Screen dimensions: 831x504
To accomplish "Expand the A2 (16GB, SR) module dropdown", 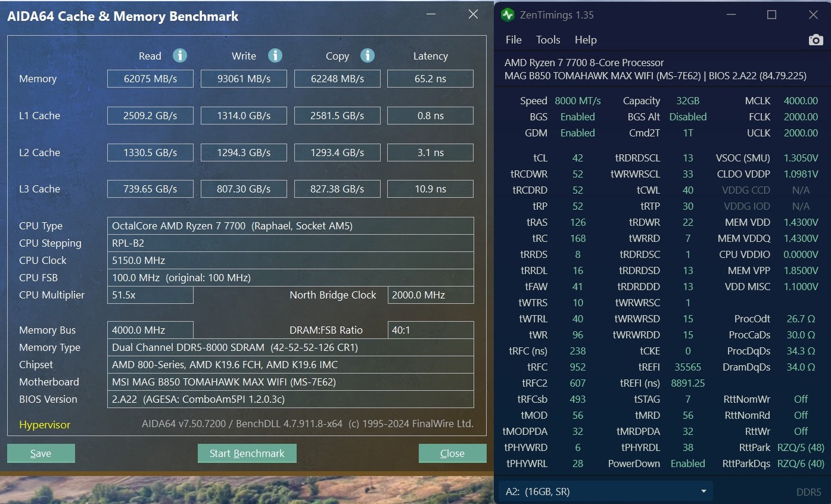I will (x=605, y=491).
